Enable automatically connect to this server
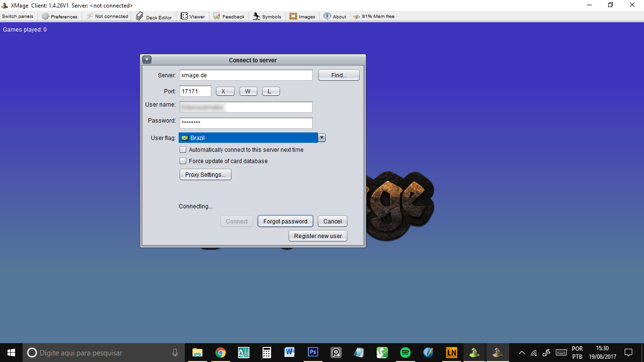644x362 pixels. (x=183, y=150)
